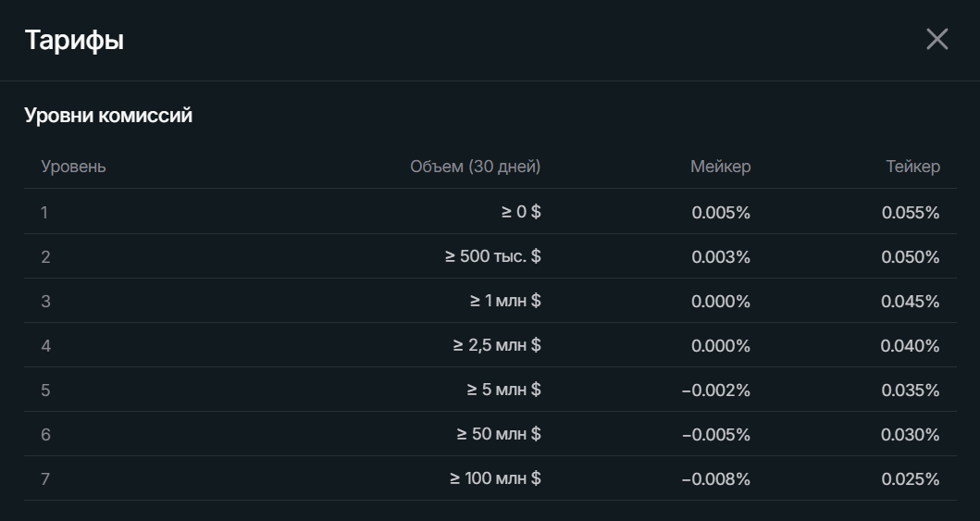Click the ≥ 500 тыс. $ volume cell
980x521 pixels.
tap(492, 256)
